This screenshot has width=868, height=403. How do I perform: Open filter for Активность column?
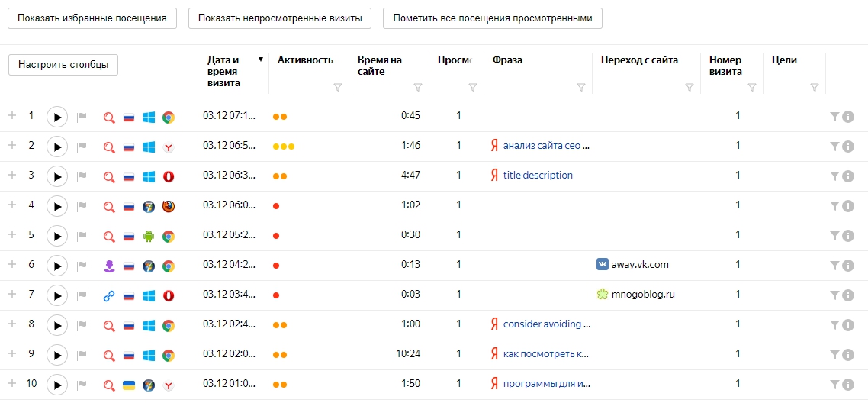(x=338, y=88)
